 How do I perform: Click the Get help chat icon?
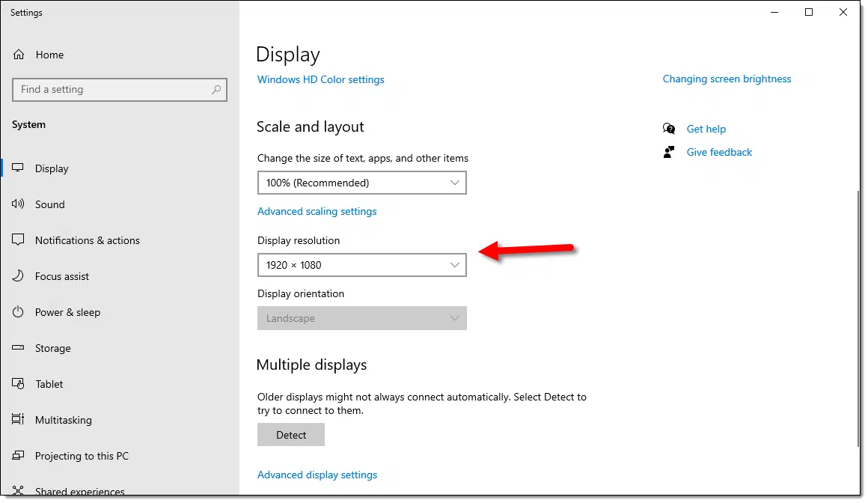669,129
